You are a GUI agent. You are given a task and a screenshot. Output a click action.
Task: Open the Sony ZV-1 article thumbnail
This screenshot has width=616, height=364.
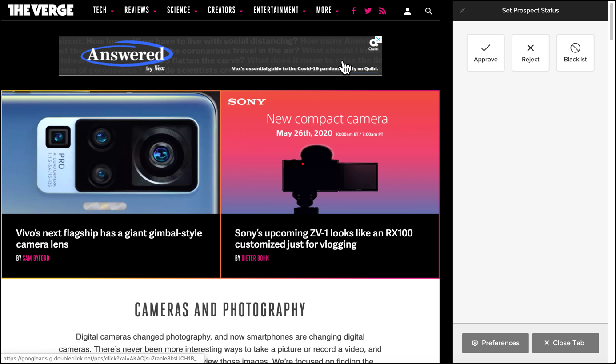[330, 152]
